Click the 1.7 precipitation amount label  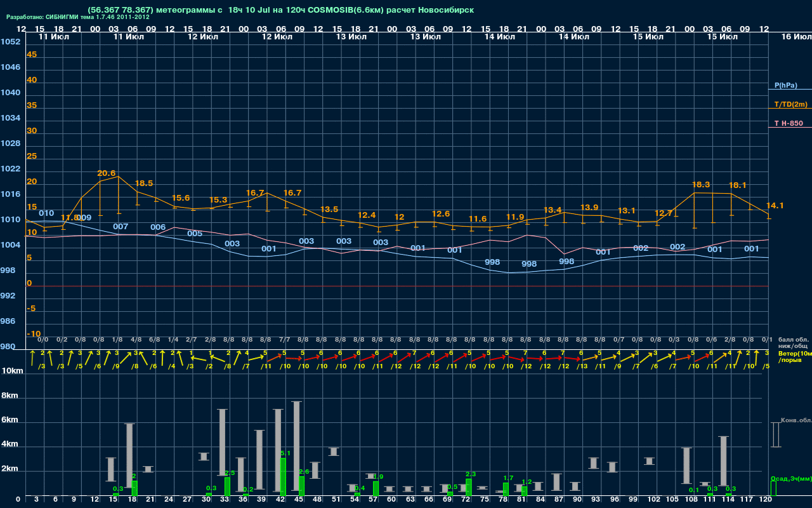tap(508, 478)
